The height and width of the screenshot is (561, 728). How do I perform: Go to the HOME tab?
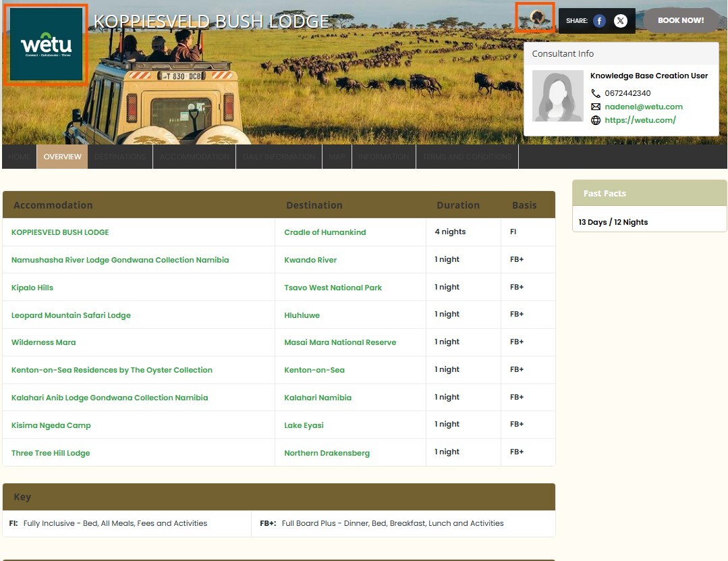pos(19,157)
